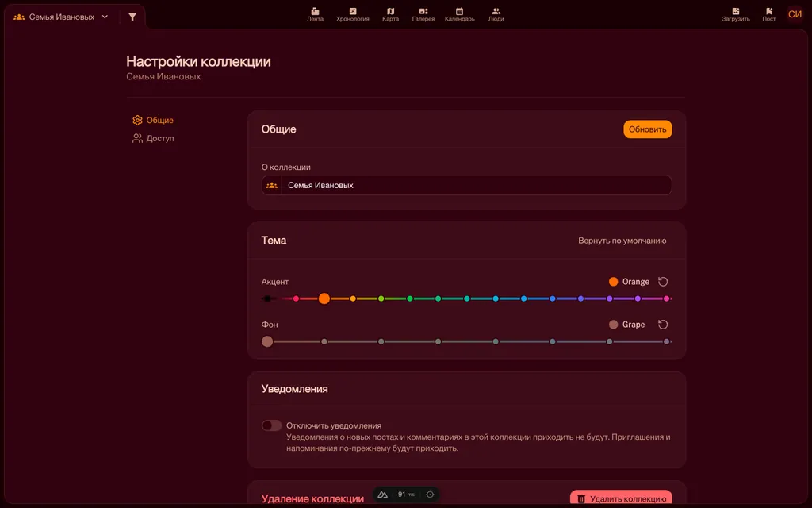Select the Общие settings section

(x=153, y=121)
